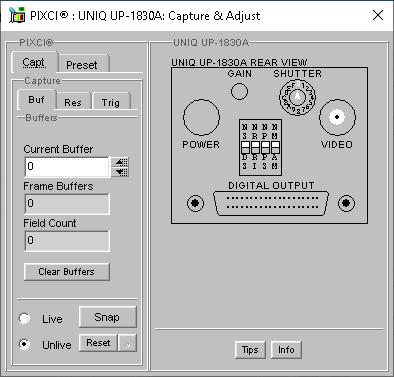Toggle the NR/RI DIP switch
The width and height of the screenshot is (394, 377).
(255, 147)
